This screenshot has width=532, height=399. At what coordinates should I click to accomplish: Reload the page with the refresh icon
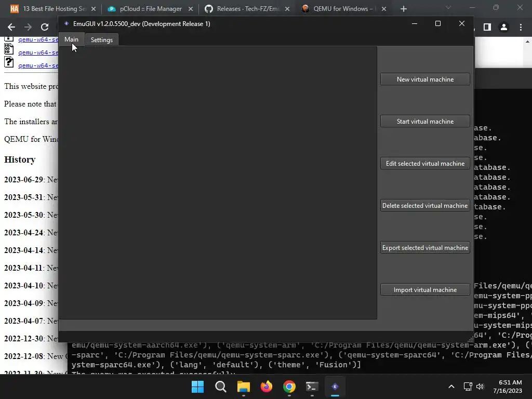(45, 27)
